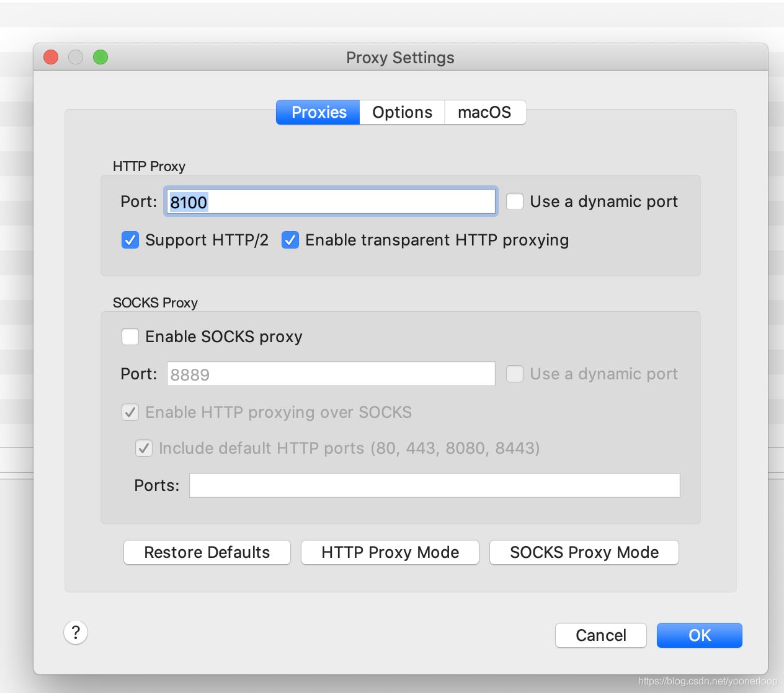Click the HTTP Proxy port field
Viewport: 784px width, 693px height.
331,202
